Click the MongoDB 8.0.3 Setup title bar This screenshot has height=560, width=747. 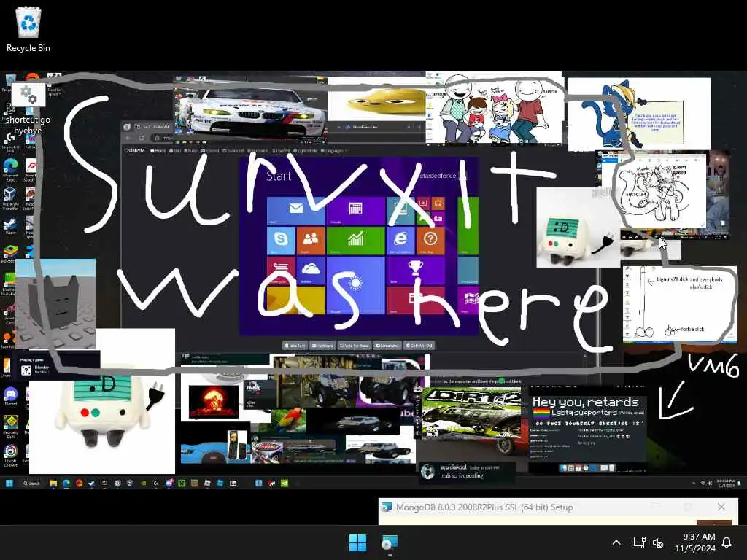pos(558,507)
